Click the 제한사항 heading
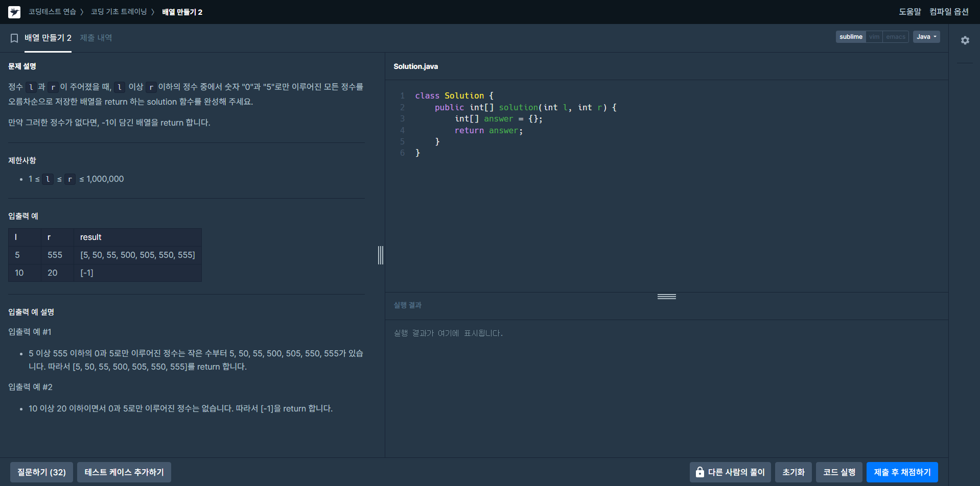 tap(22, 160)
